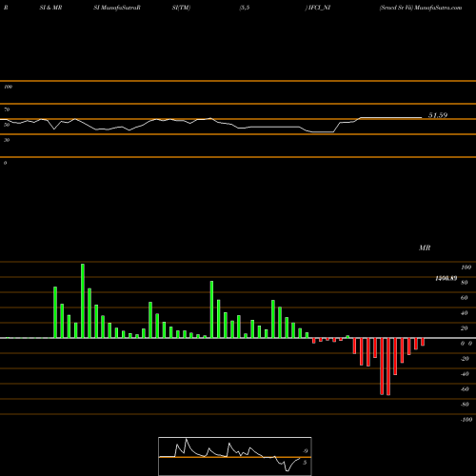Click the MR axis label -100

click(x=466, y=420)
